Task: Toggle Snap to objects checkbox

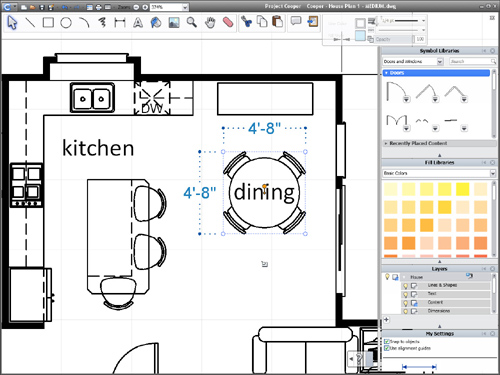Action: click(x=387, y=341)
